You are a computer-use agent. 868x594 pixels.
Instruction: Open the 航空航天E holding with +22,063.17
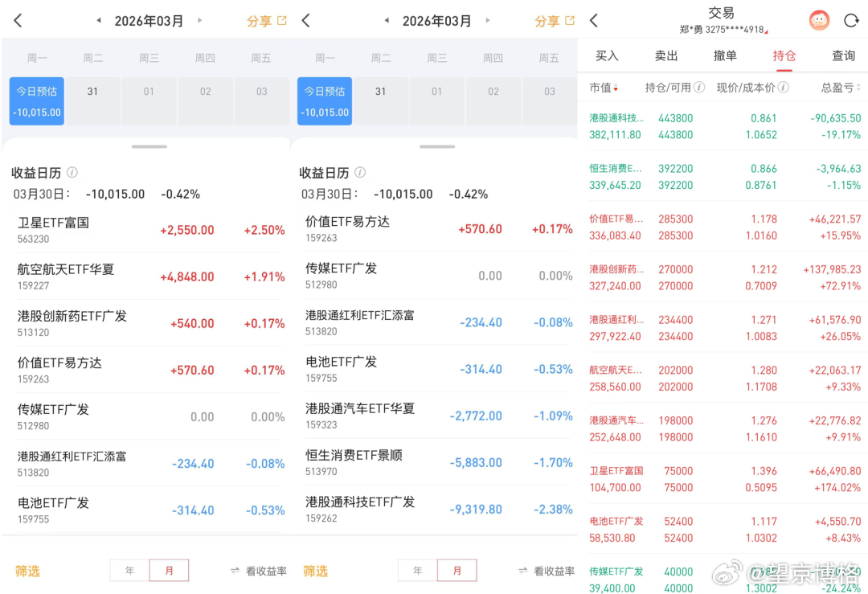coord(725,378)
